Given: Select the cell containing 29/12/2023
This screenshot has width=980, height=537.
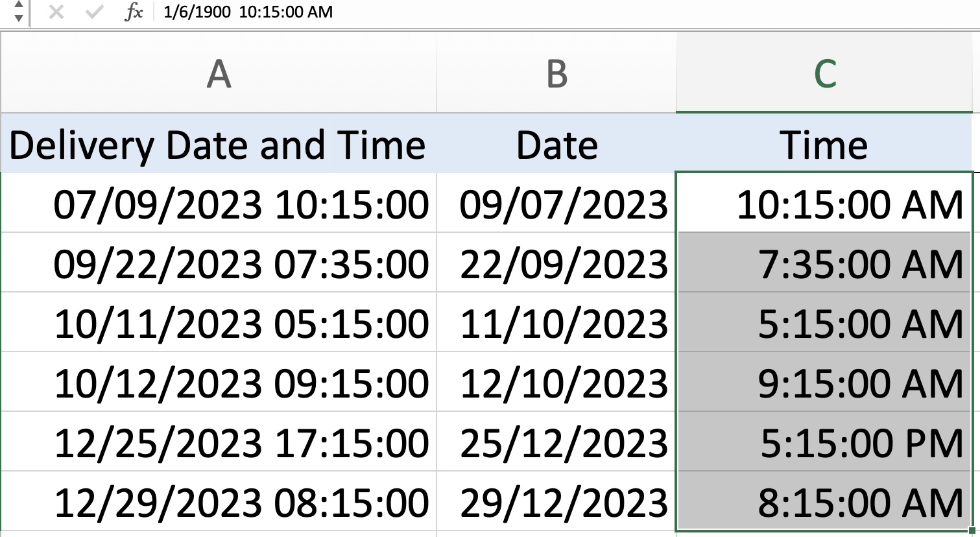Looking at the screenshot, I should [x=556, y=501].
